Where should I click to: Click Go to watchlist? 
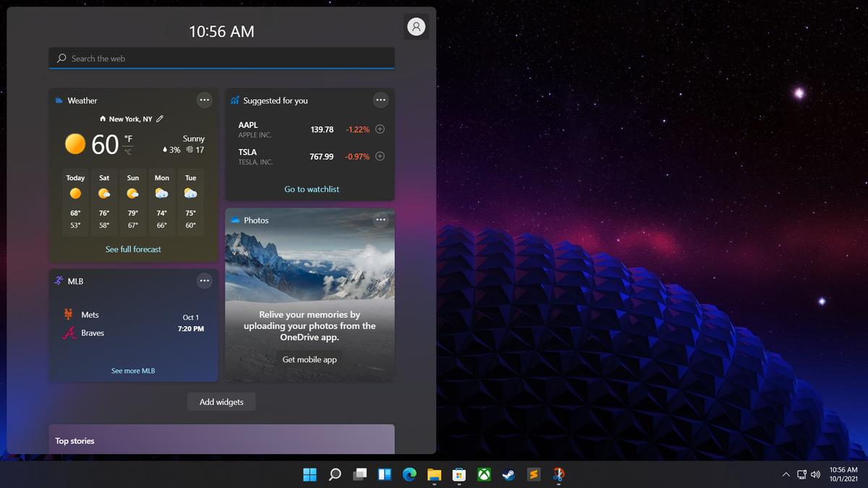click(311, 189)
